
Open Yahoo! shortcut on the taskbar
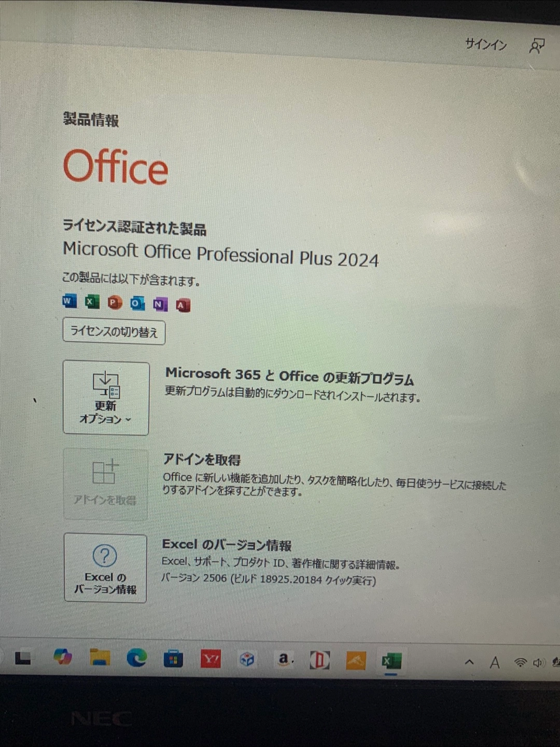click(x=211, y=659)
